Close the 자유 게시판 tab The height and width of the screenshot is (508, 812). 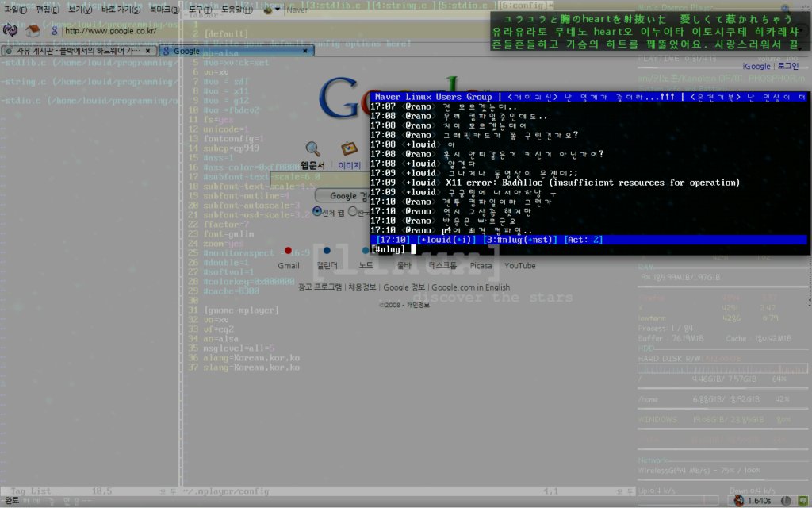(x=148, y=51)
